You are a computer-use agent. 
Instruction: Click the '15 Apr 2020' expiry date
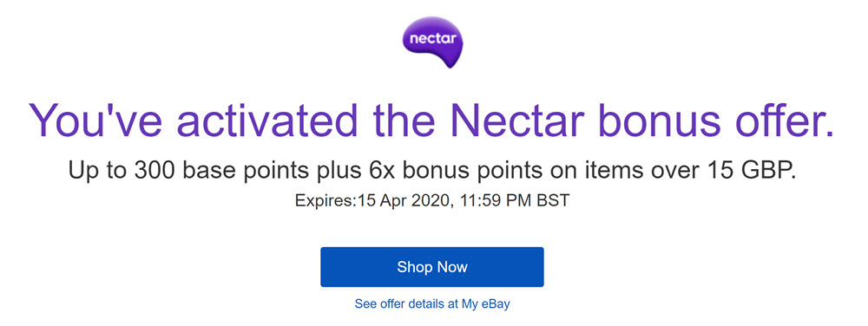pyautogui.click(x=403, y=200)
